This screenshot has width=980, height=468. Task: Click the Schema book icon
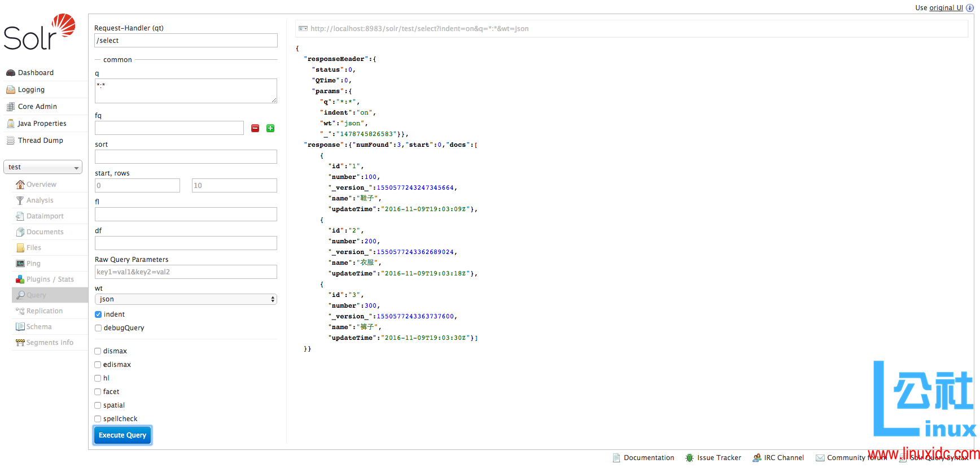(x=20, y=327)
